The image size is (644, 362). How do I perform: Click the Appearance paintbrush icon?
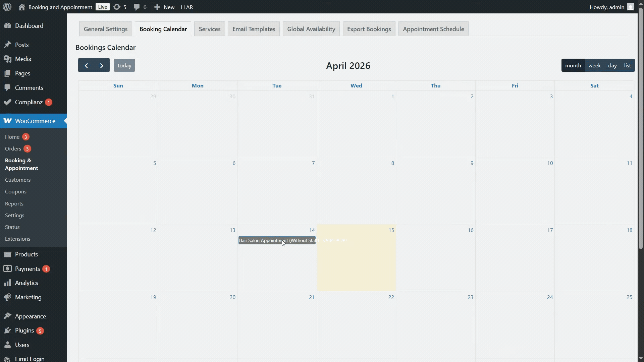tap(8, 316)
